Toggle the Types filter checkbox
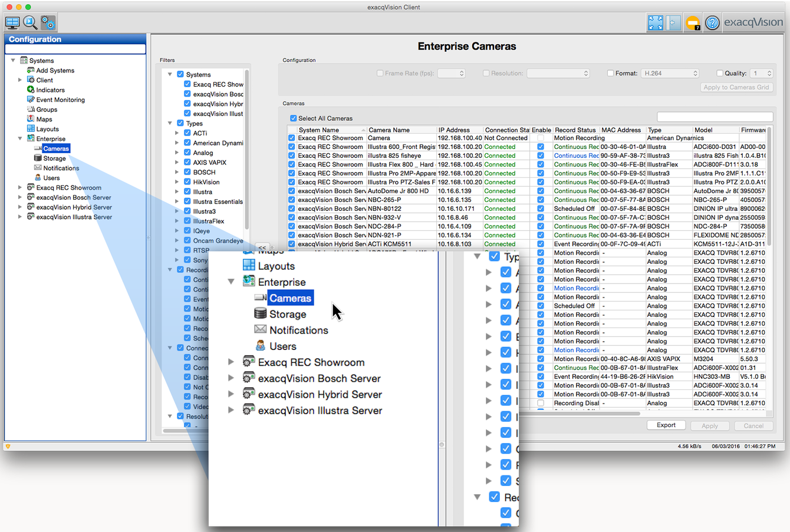 (x=180, y=123)
